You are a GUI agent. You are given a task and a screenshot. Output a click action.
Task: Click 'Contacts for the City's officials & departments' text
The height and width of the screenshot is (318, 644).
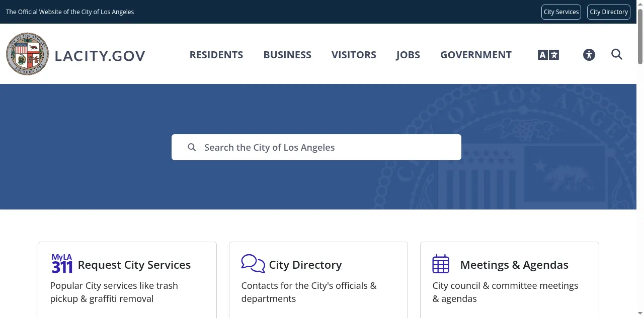click(309, 292)
